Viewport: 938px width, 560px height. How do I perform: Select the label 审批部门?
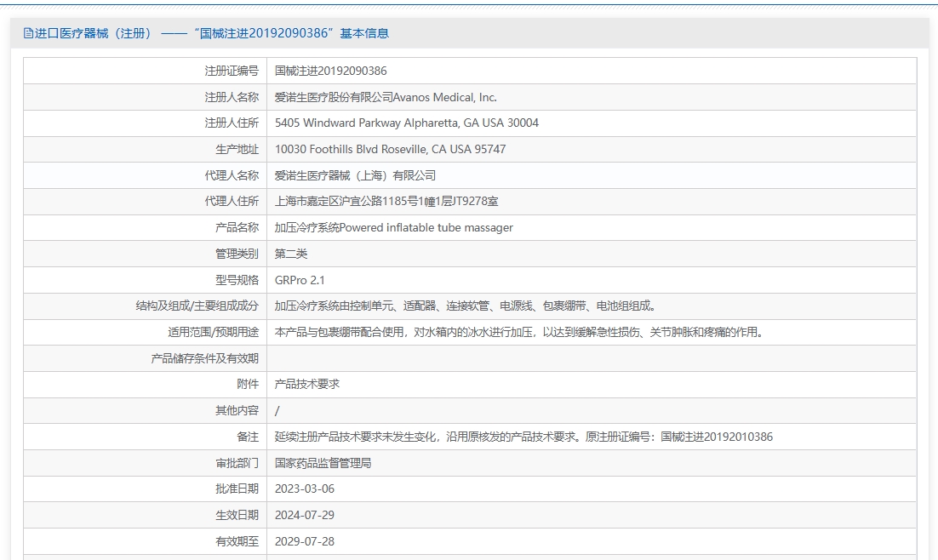(x=237, y=463)
